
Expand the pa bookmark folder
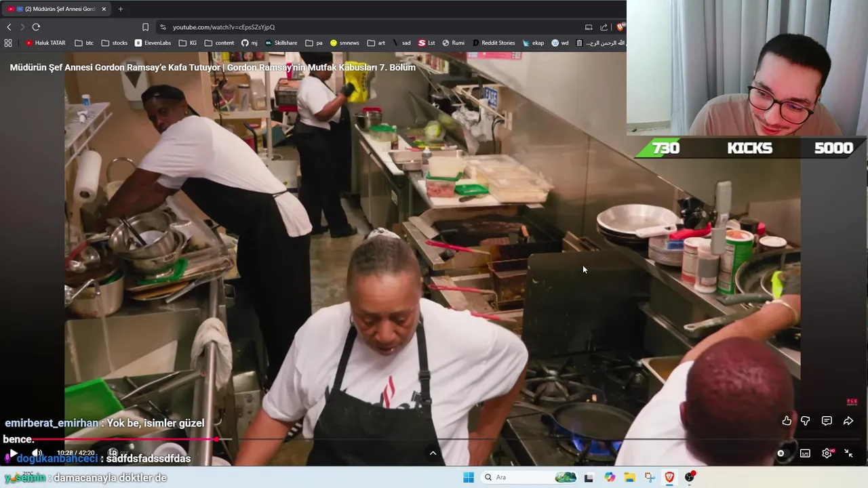tap(314, 43)
